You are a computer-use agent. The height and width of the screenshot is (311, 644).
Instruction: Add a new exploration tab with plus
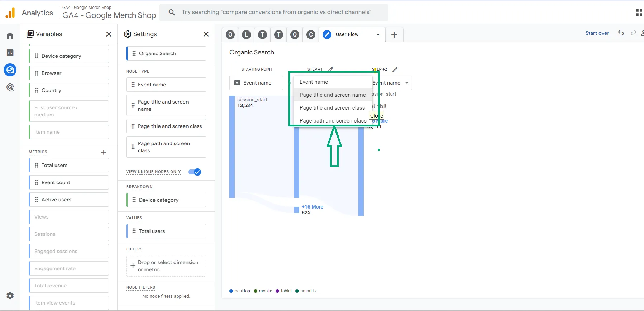click(394, 35)
